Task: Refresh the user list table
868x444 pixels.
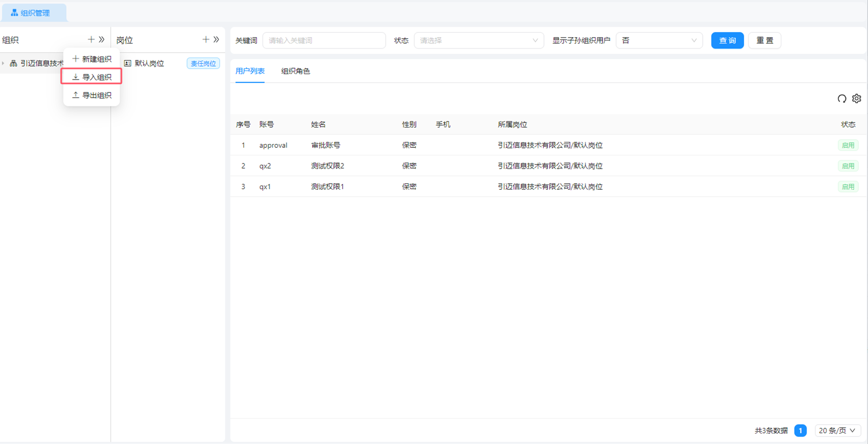Action: (x=842, y=98)
